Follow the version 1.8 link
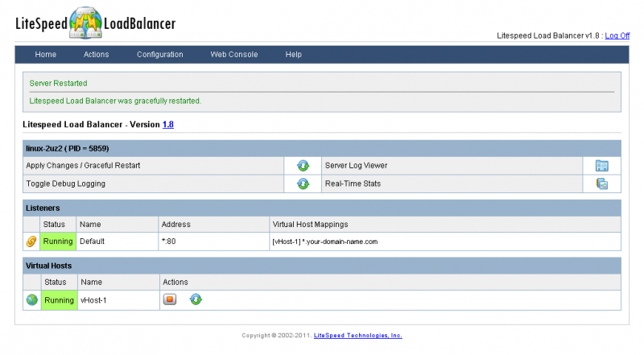644x355 pixels. click(168, 125)
